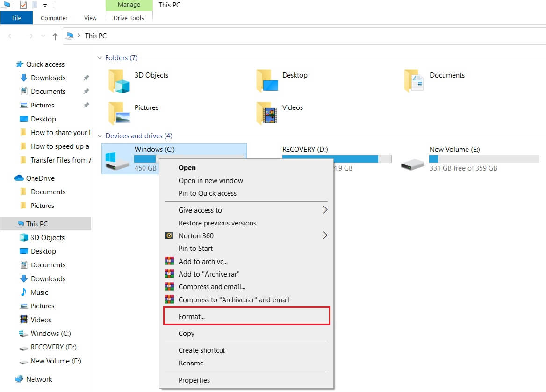Select This PC in the navigation pane

[x=46, y=223]
